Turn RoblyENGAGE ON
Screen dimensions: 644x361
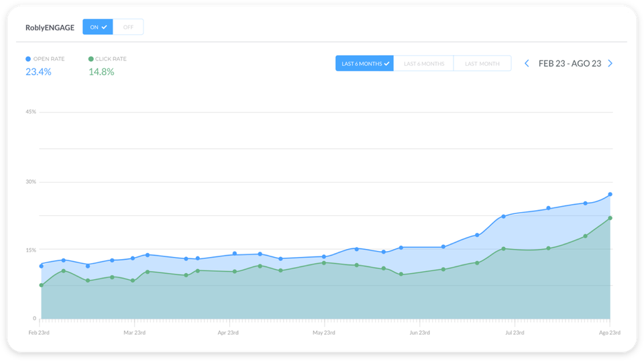click(98, 27)
